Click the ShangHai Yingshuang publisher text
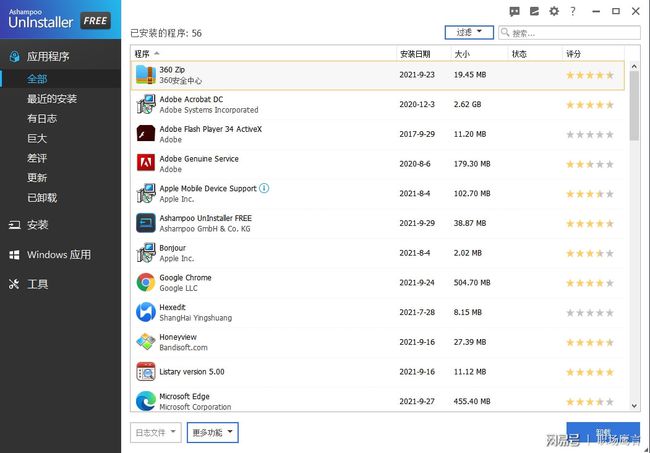 click(x=196, y=318)
